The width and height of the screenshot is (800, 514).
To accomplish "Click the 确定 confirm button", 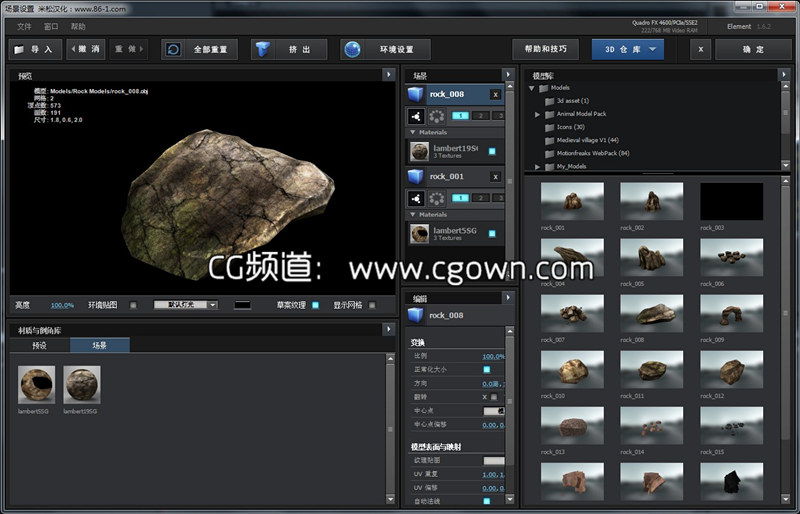I will pos(753,50).
